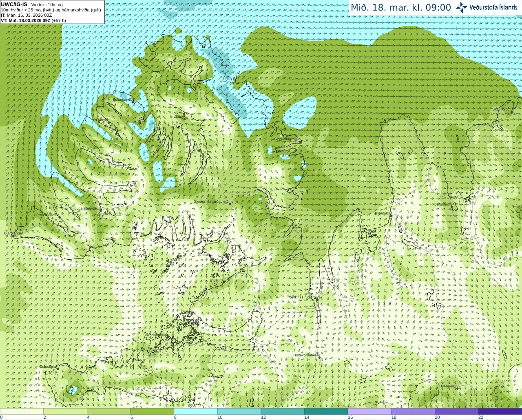Pick the 2–4 m/s light green legend swatch
Screen dimensions: 522x420
(x=65, y=411)
